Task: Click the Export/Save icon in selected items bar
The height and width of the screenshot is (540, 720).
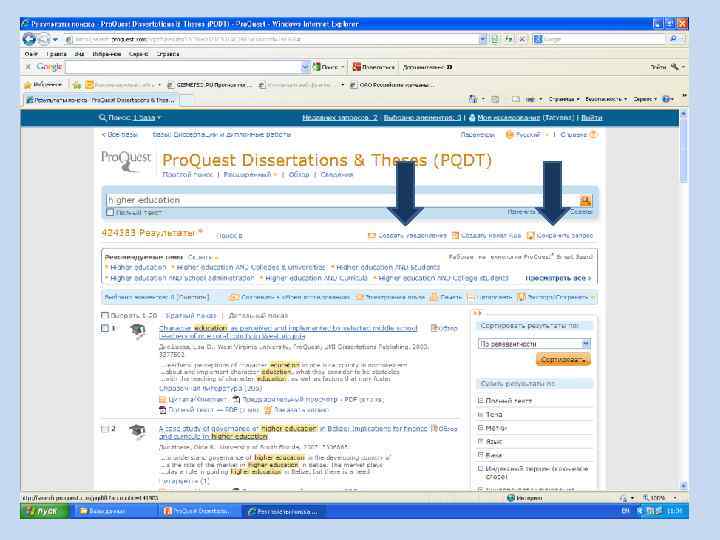Action: click(x=521, y=298)
